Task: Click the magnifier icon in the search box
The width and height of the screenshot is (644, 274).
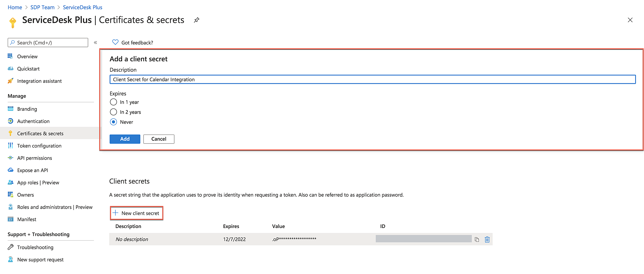Action: click(x=12, y=43)
